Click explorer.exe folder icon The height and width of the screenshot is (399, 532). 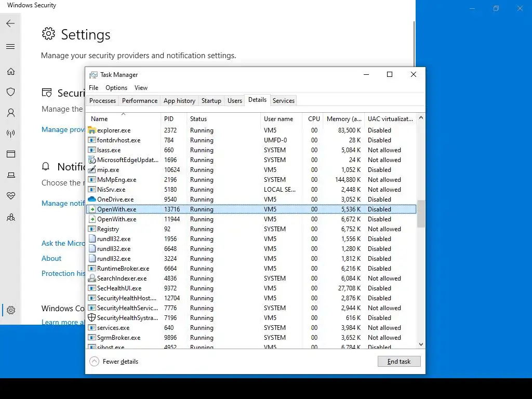(92, 130)
